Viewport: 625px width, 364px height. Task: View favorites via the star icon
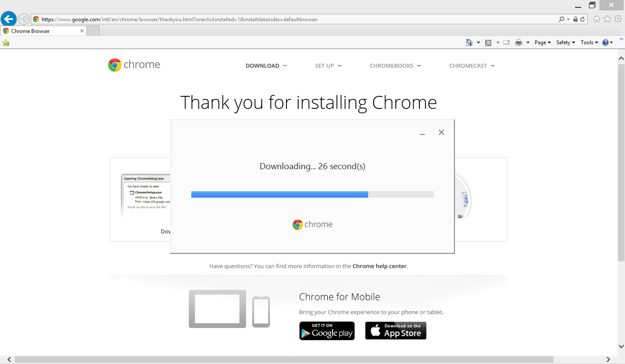click(607, 19)
